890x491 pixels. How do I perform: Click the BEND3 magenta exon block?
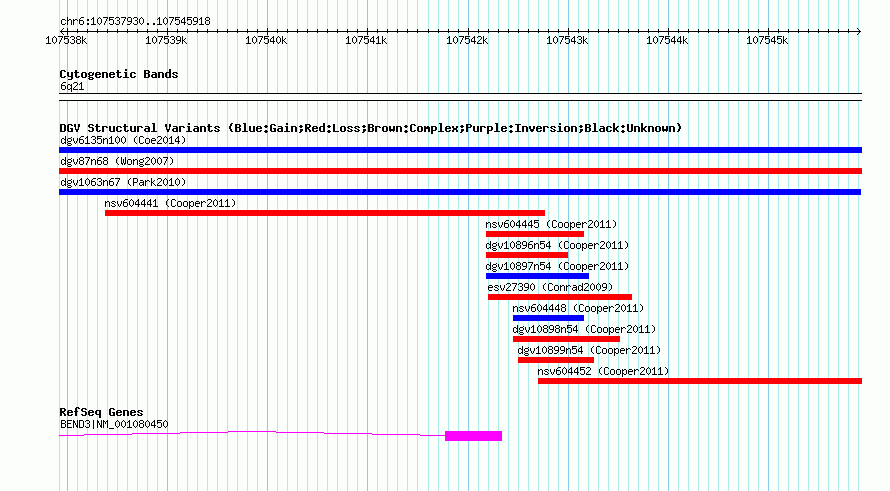pyautogui.click(x=473, y=436)
